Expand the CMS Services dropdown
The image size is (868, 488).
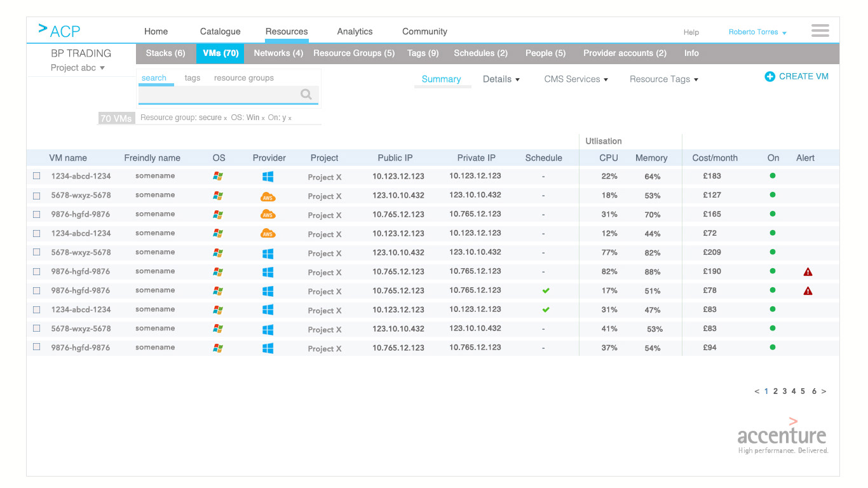[x=576, y=79]
